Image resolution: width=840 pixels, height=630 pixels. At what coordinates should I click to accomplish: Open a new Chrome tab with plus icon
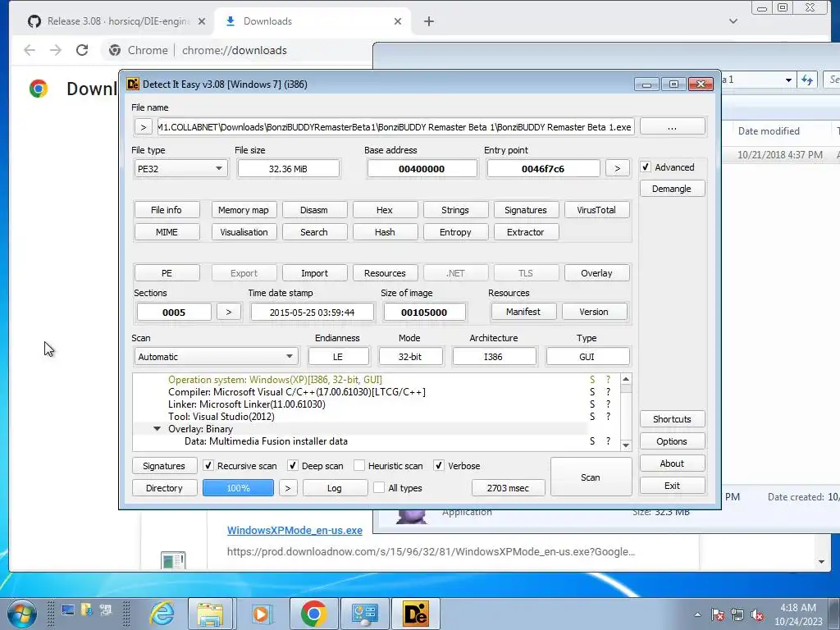[x=428, y=21]
